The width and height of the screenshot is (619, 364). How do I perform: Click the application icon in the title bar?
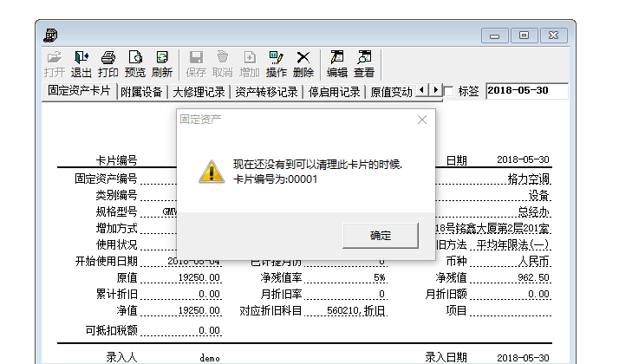(x=50, y=36)
